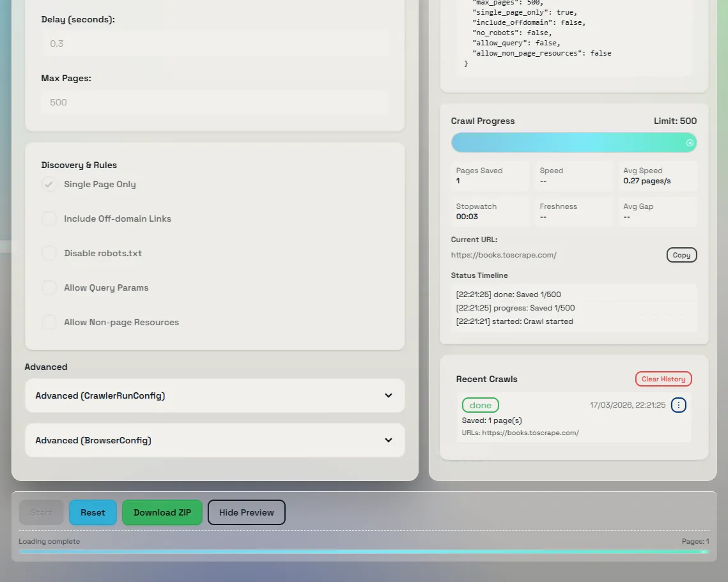This screenshot has width=728, height=582.
Task: Click the Crawl Progress bar end indicator
Action: (690, 143)
